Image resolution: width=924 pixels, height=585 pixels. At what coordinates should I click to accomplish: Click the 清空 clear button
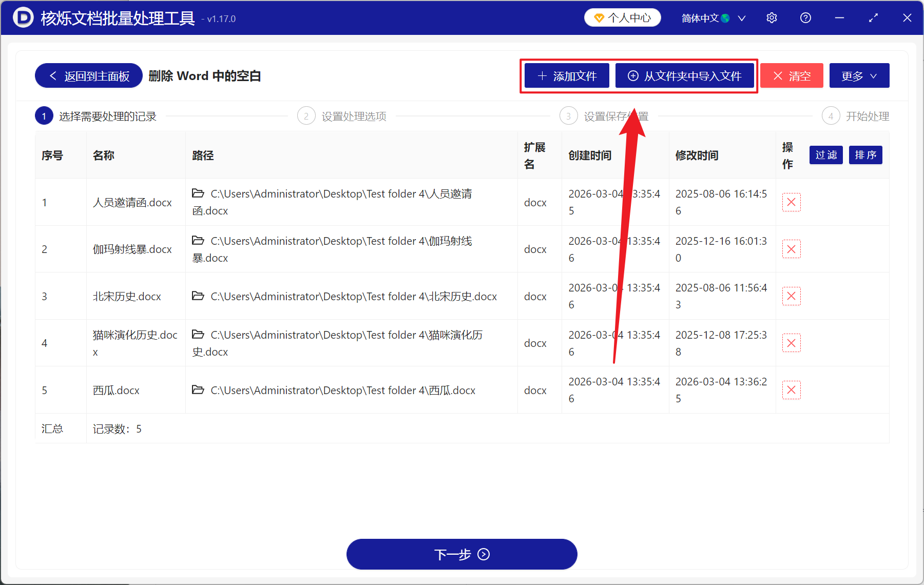792,75
